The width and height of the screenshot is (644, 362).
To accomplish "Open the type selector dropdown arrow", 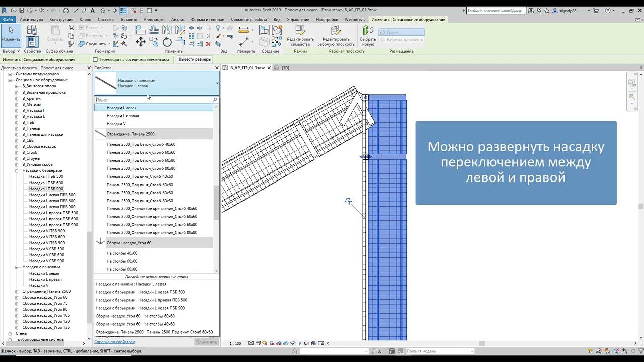I will tap(217, 83).
